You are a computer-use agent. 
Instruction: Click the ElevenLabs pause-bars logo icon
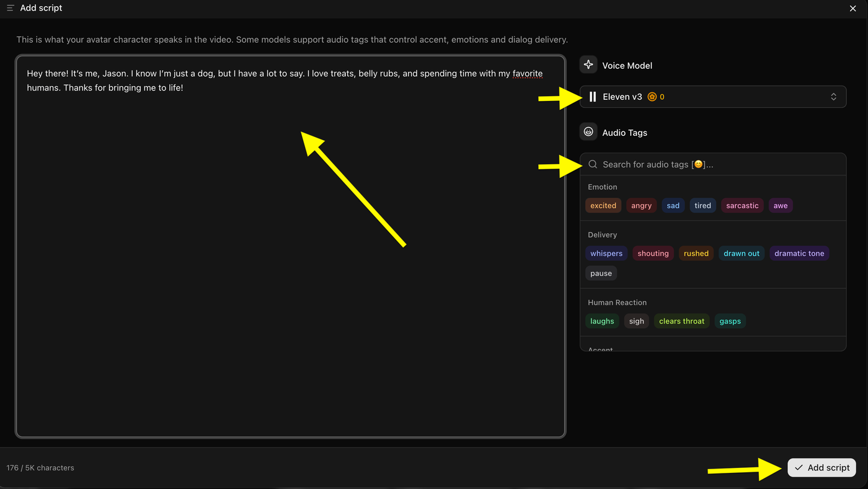pyautogui.click(x=593, y=97)
